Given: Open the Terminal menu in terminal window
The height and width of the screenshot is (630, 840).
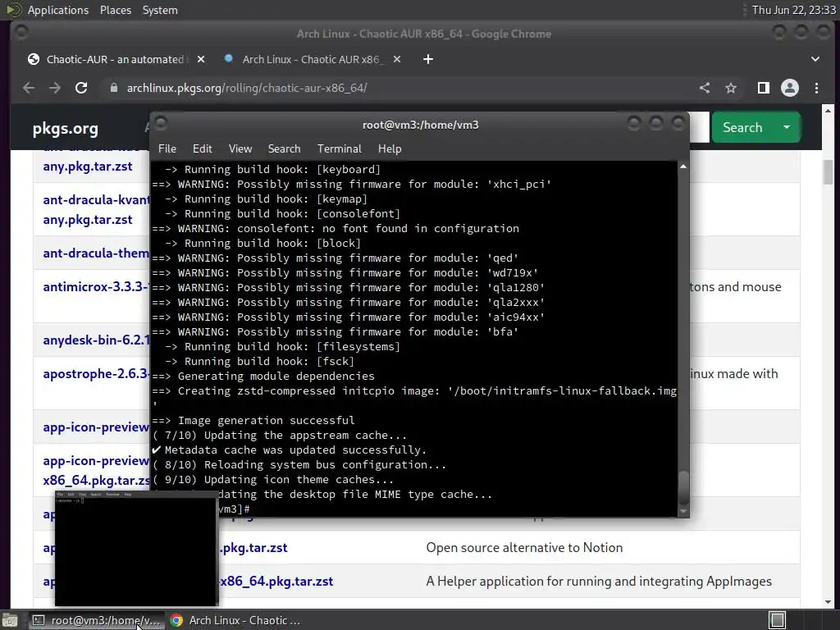Looking at the screenshot, I should tap(339, 148).
